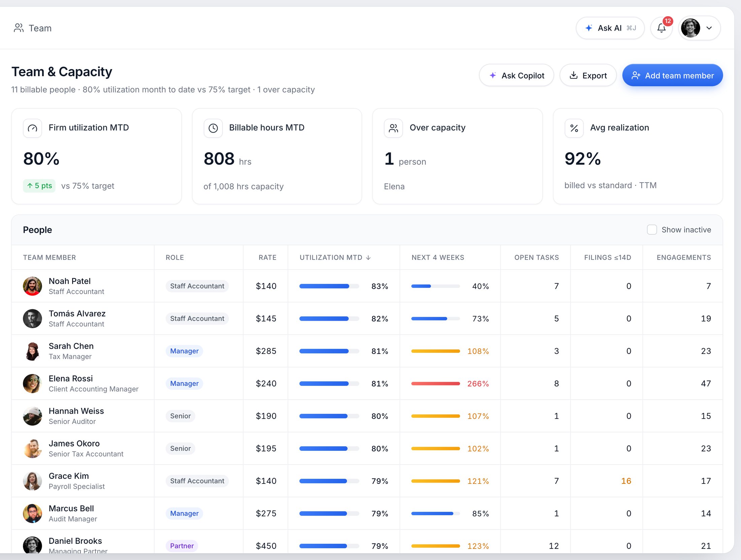Click the $450 rate for Daniel Brooks

(x=266, y=546)
